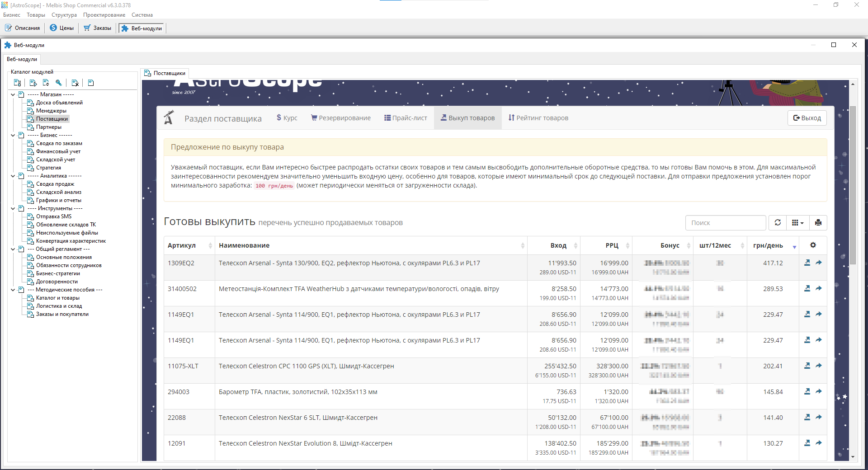Image resolution: width=868 pixels, height=470 pixels.
Task: Select Партнеры in the module tree
Action: [x=49, y=127]
